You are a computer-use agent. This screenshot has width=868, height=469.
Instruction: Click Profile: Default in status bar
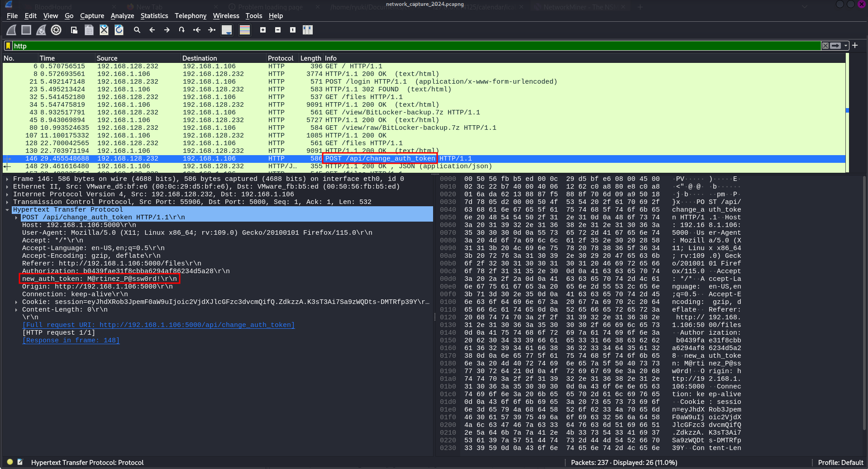[840, 462]
